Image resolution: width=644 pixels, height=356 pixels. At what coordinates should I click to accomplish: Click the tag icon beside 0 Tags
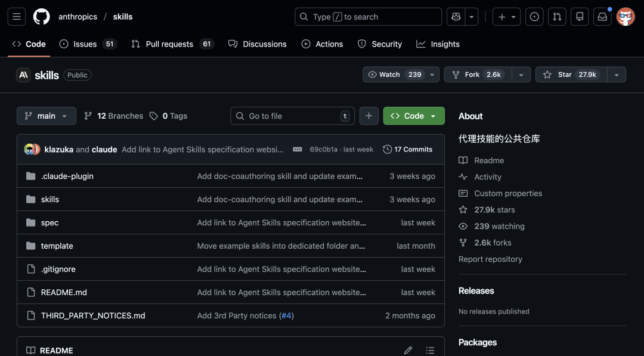point(154,116)
